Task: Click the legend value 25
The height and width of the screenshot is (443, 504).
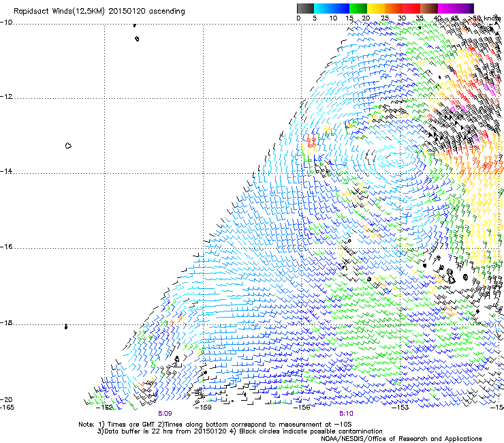Action: coord(385,18)
